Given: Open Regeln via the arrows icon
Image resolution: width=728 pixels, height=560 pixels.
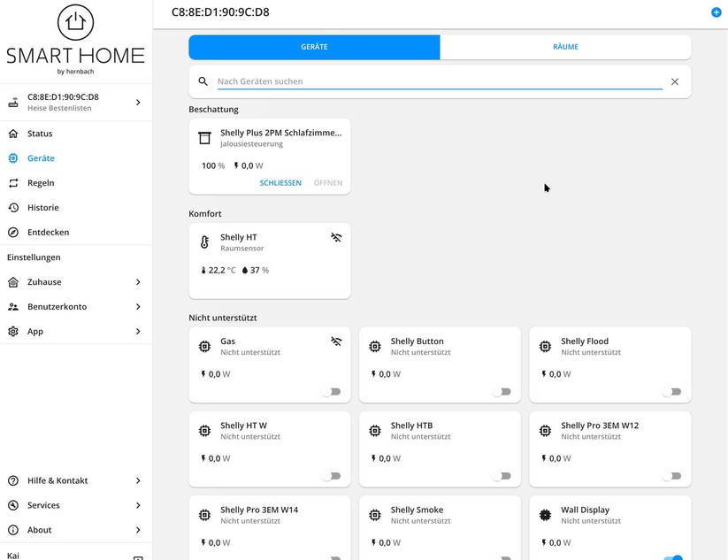Looking at the screenshot, I should [x=13, y=183].
